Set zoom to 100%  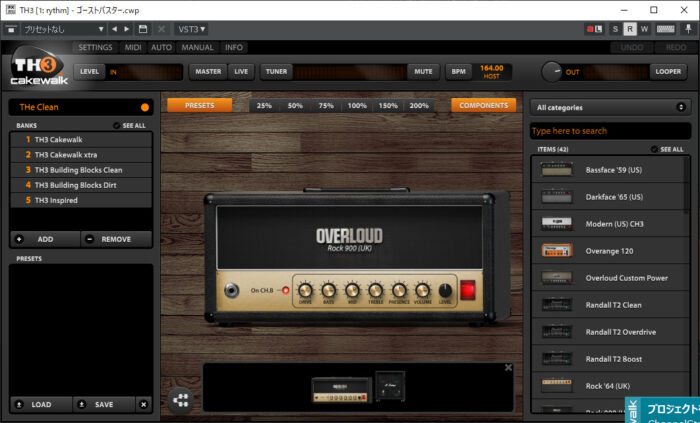[x=357, y=106]
